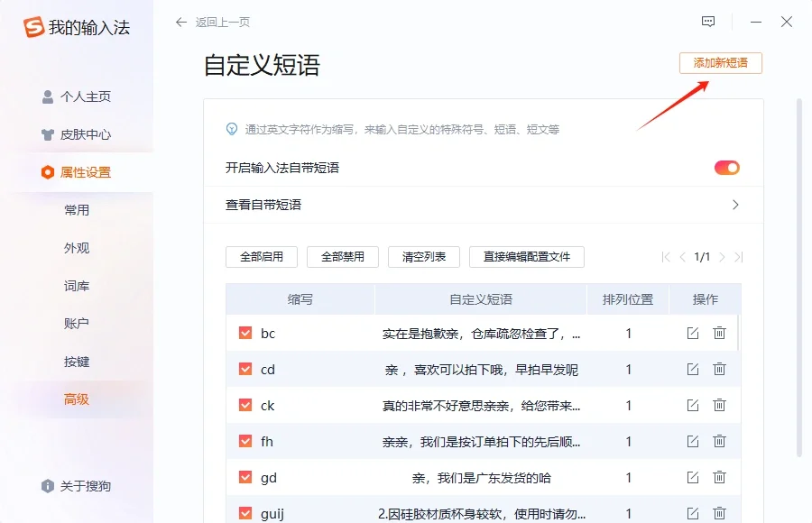Image resolution: width=812 pixels, height=523 pixels.
Task: Go to previous page arrow
Action: [x=683, y=257]
